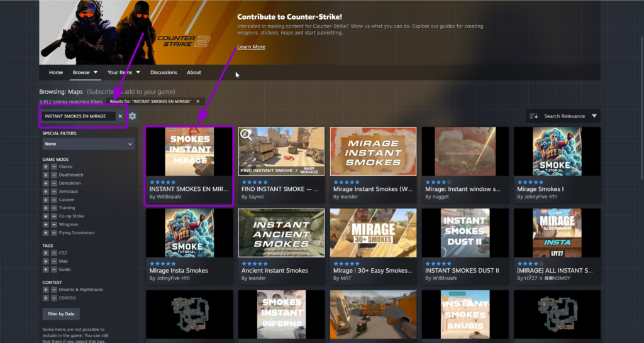Exclude the Map tag with minus icon
This screenshot has height=343, width=644.
pos(54,261)
